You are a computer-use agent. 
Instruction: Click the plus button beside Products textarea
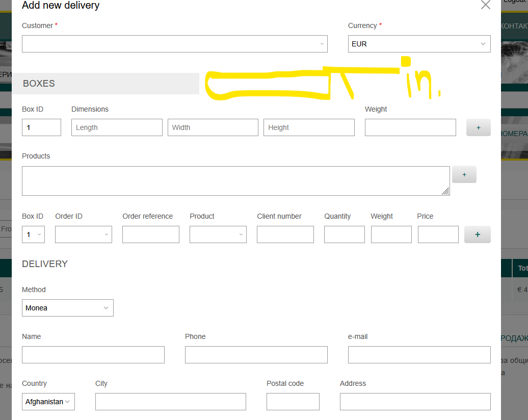[464, 174]
